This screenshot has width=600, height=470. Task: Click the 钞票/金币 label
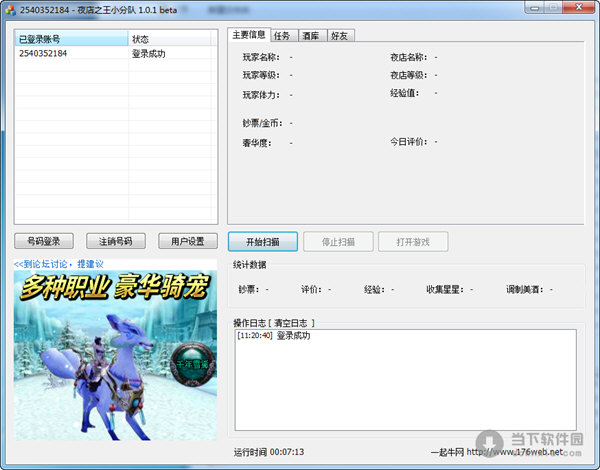click(263, 123)
